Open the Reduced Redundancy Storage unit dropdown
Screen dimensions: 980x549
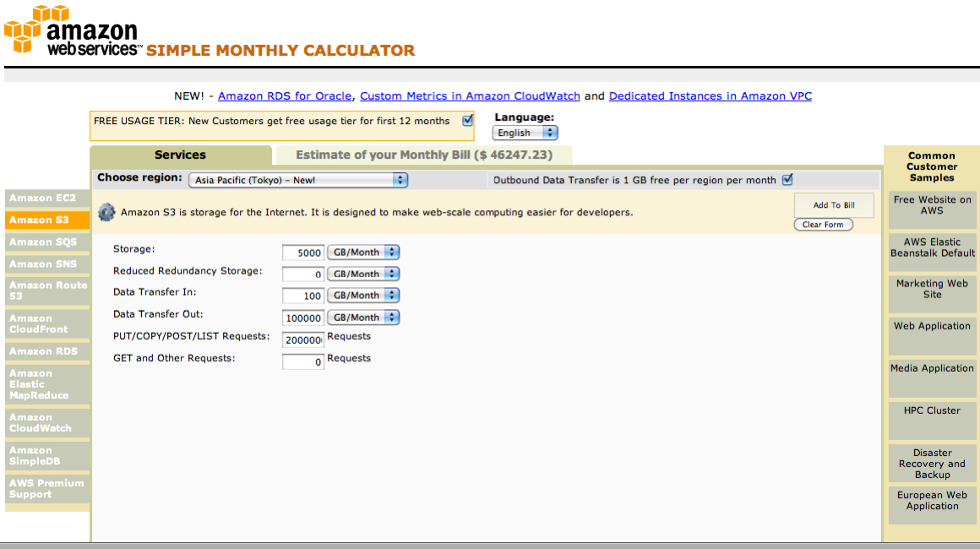click(x=363, y=274)
